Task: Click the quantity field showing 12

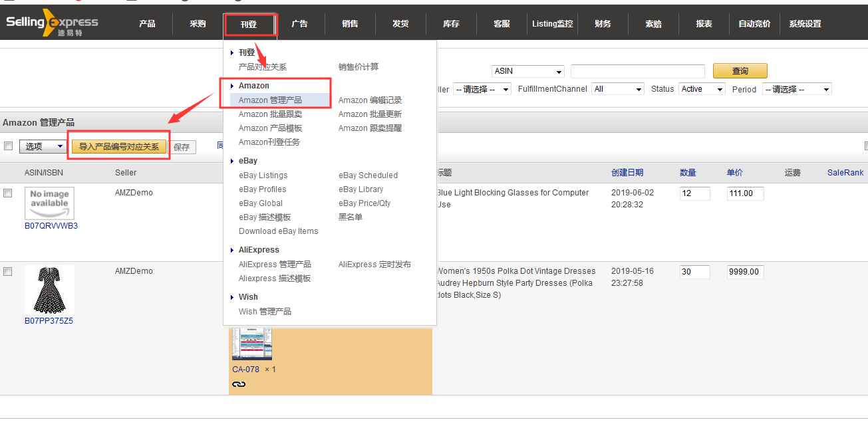Action: [695, 193]
